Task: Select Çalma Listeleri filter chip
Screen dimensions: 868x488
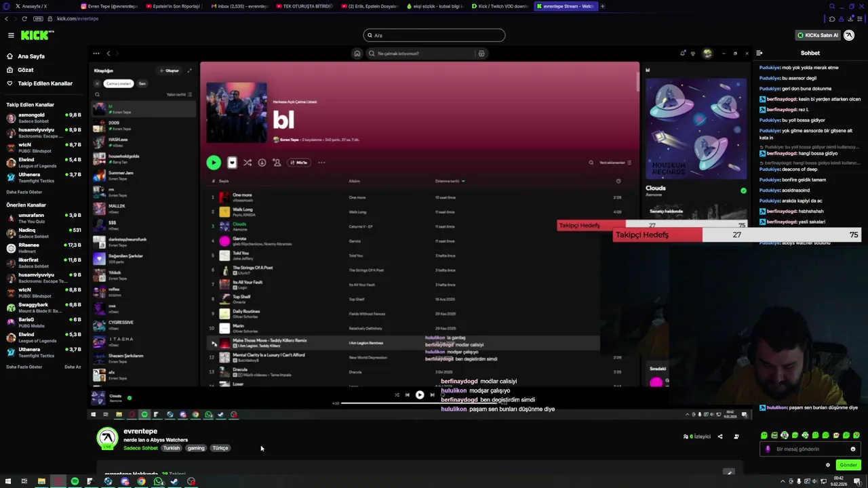Action: [x=119, y=83]
